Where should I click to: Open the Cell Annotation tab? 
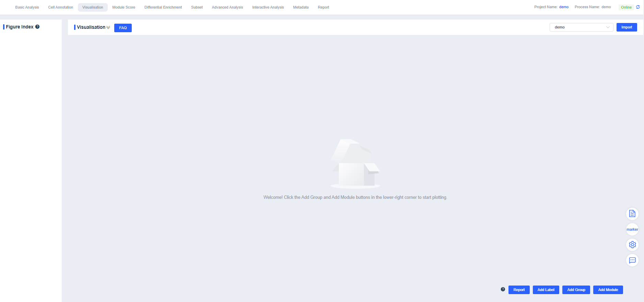60,7
